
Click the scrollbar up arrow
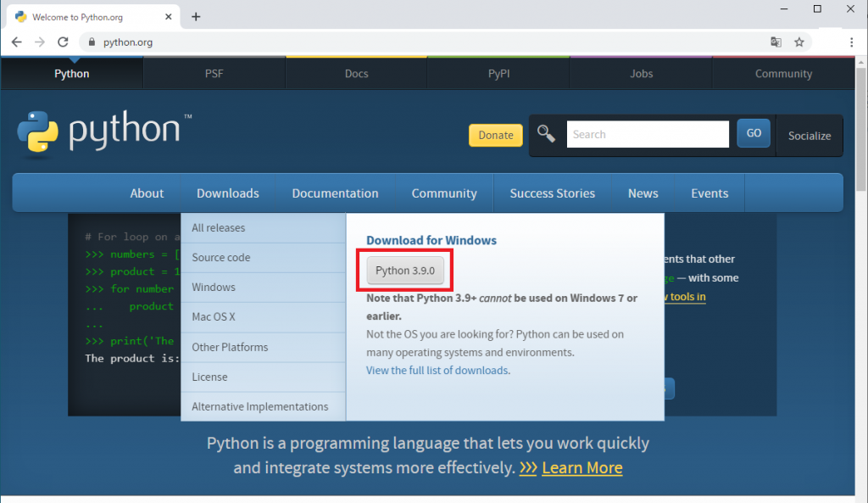coord(861,63)
